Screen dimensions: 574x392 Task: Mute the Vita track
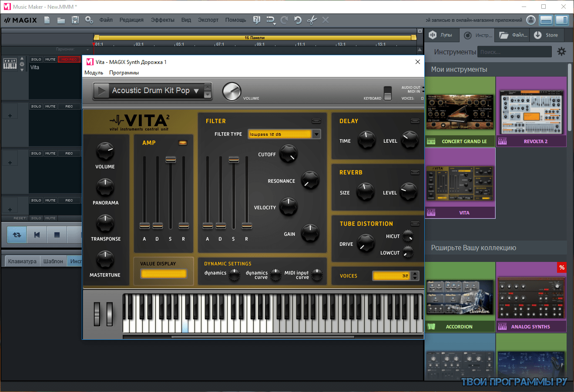pyautogui.click(x=50, y=60)
